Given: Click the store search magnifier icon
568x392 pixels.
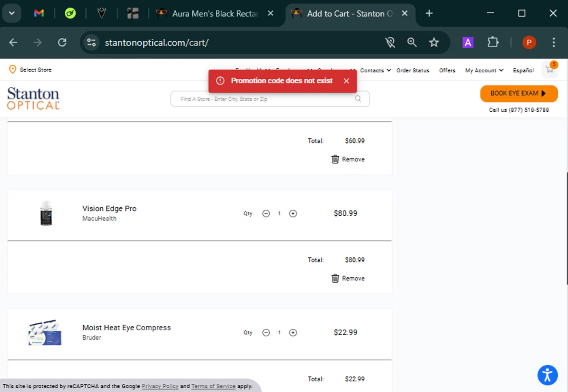Looking at the screenshot, I should pos(358,99).
